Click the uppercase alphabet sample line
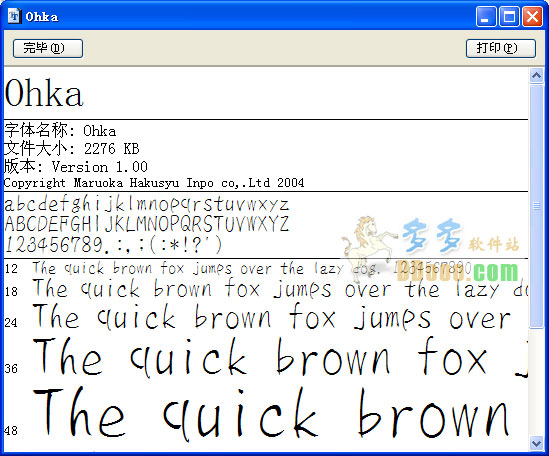Image resolution: width=549 pixels, height=456 pixels. (147, 224)
